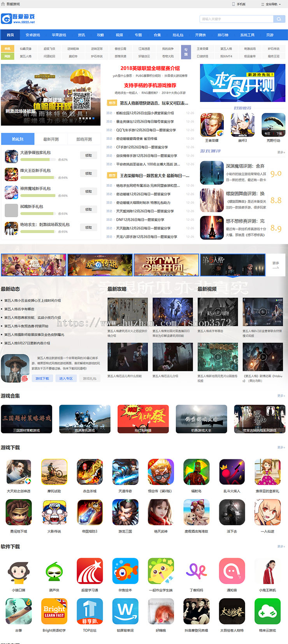288x644 pixels.
Task: Expand 更多 next to 游戏合集
Action: tap(281, 396)
